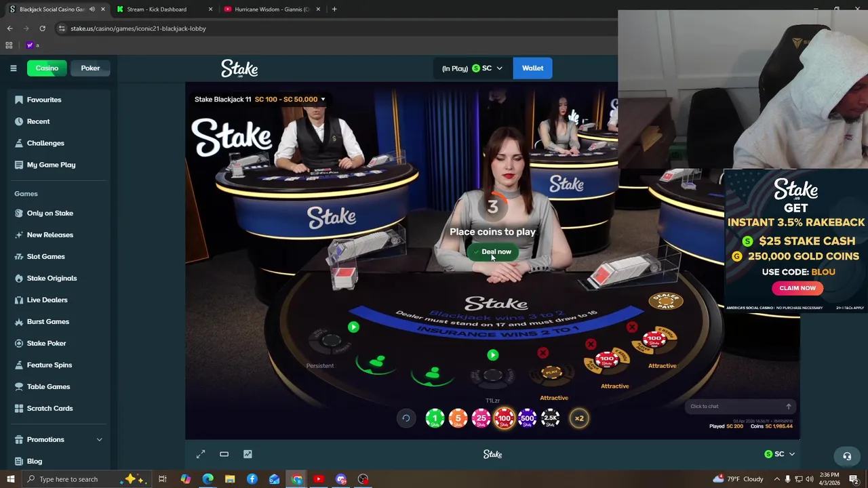Select the red 100 coin chip
Image resolution: width=868 pixels, height=488 pixels.
click(x=504, y=418)
